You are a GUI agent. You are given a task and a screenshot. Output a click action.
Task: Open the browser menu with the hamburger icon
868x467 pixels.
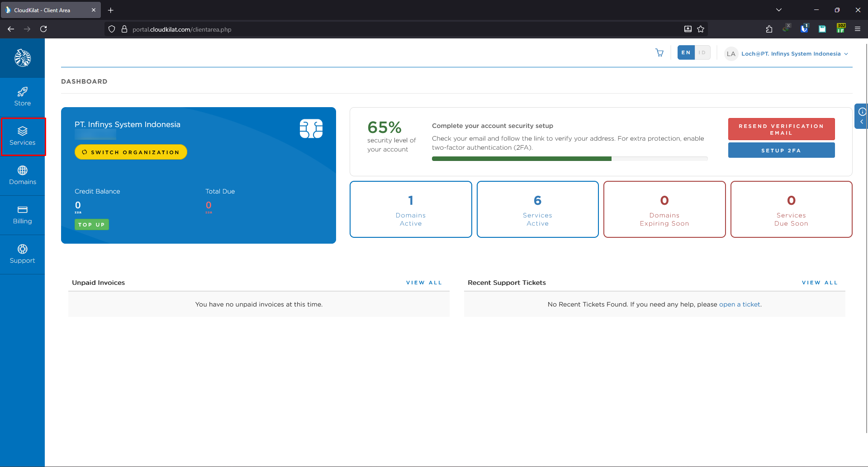point(858,28)
